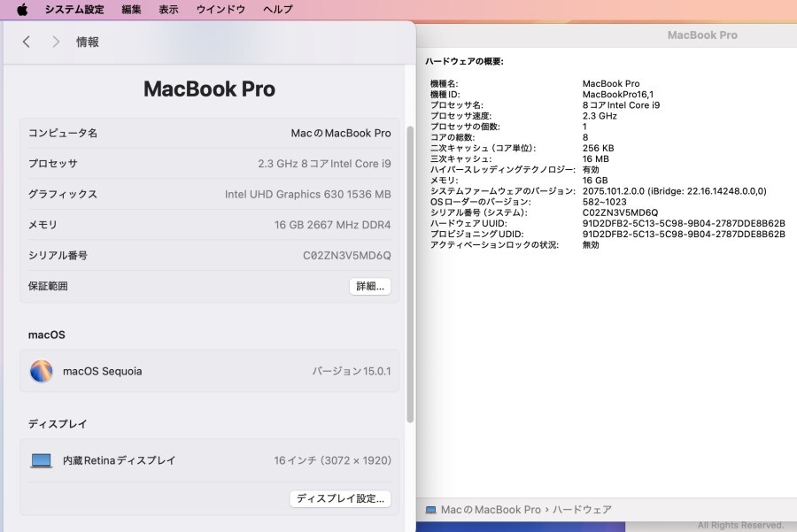797x532 pixels.
Task: Click the プロビジョニングUDID value
Action: pos(684,234)
